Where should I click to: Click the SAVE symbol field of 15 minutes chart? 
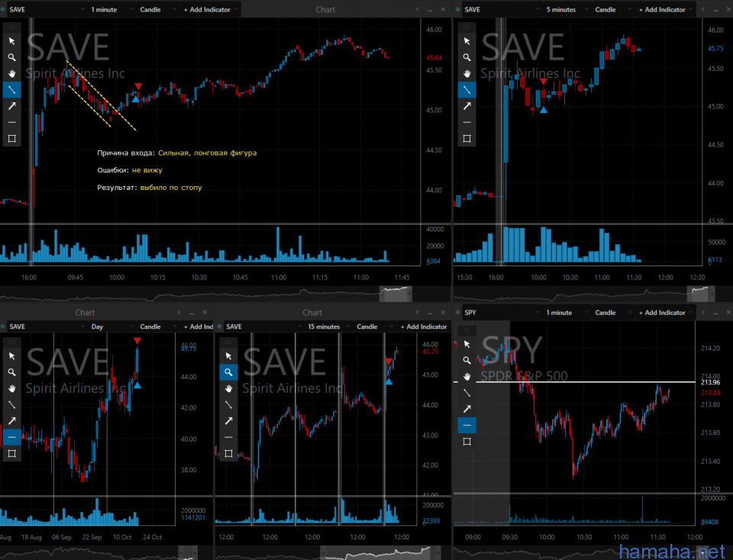262,327
